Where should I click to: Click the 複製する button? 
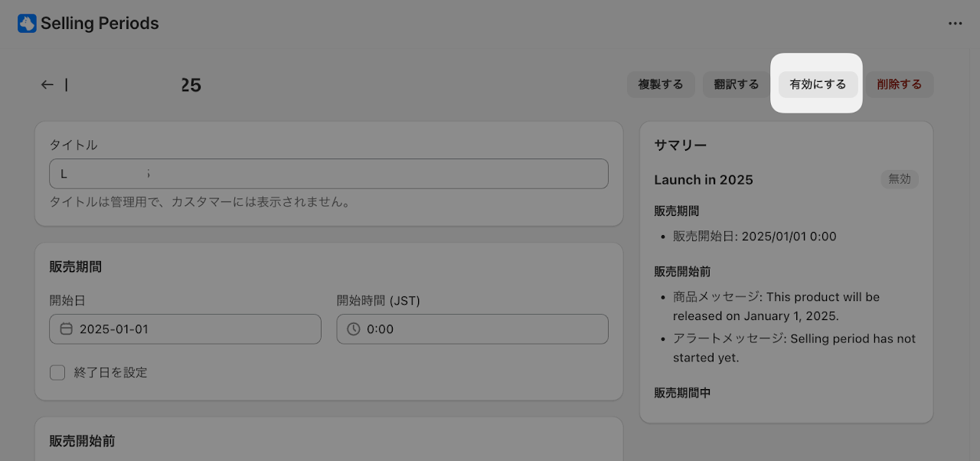661,85
